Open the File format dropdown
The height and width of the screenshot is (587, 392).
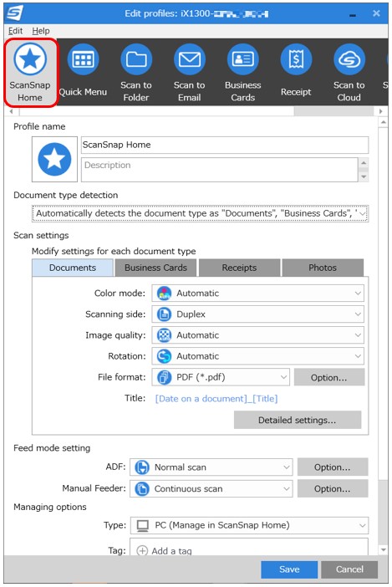(x=221, y=377)
